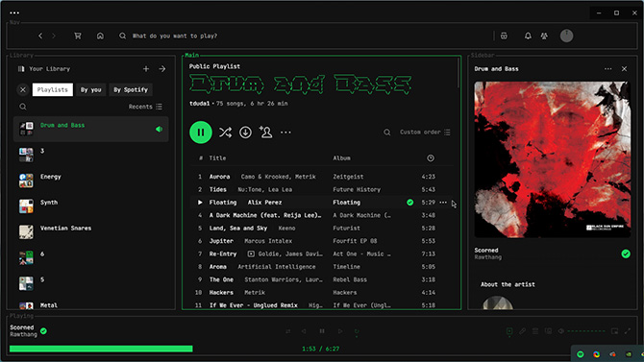This screenshot has height=362, width=644.
Task: Go to the Home page icon
Action: [x=100, y=36]
